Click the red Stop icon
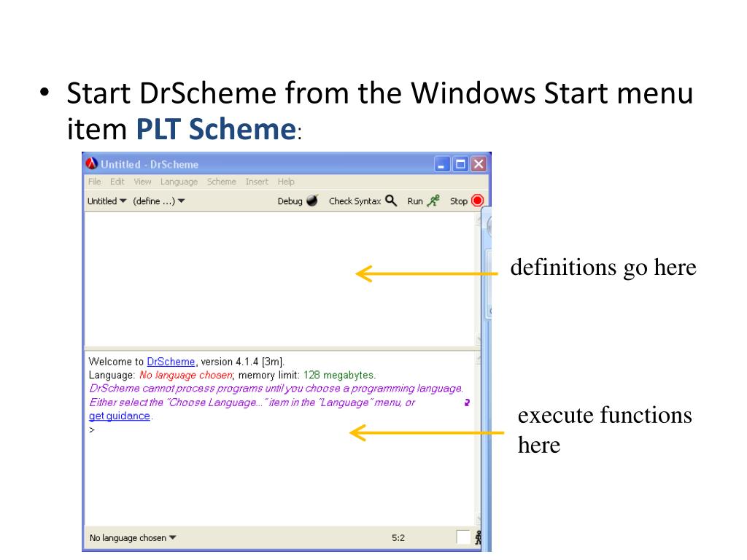Screen dimensions: 747x560 [x=477, y=201]
